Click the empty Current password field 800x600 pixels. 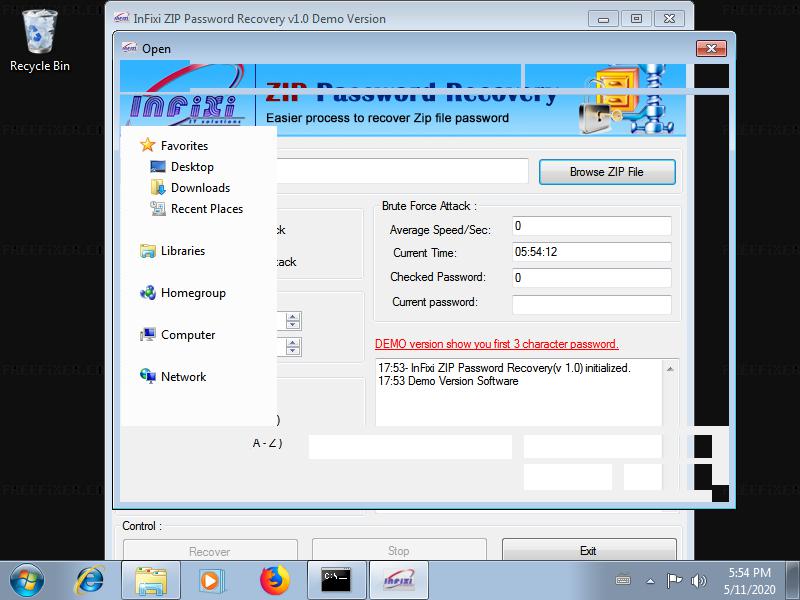(x=592, y=305)
